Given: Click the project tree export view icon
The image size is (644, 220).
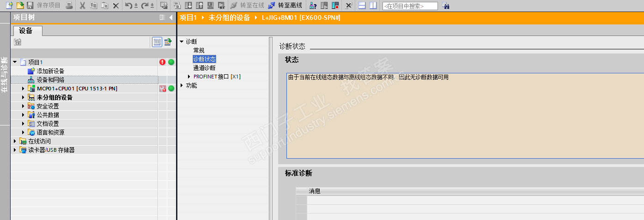Looking at the screenshot, I should 168,42.
